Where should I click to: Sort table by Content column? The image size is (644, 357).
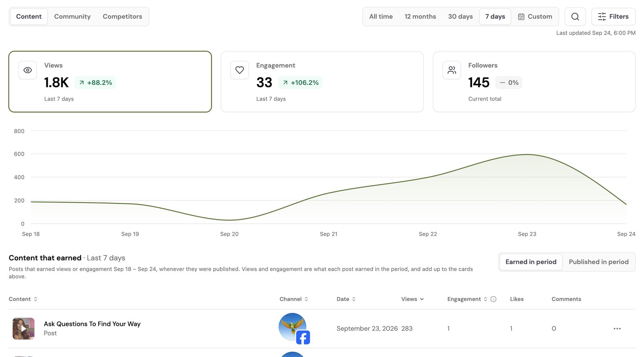tap(23, 299)
